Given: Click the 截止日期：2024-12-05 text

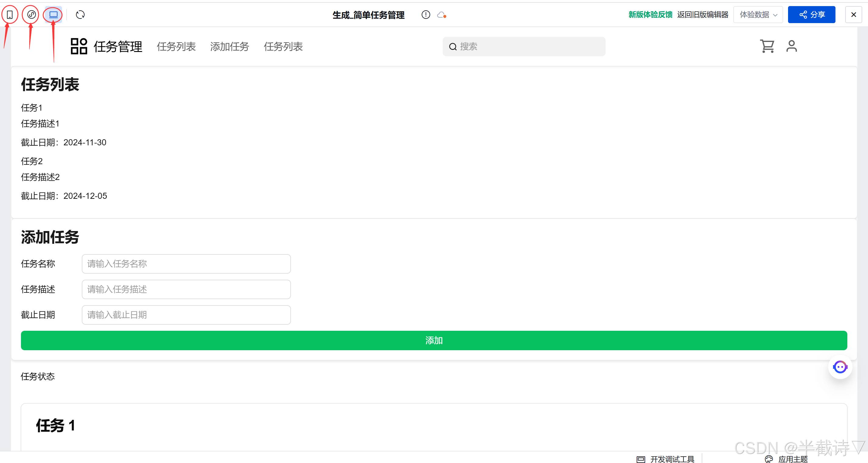Looking at the screenshot, I should (x=64, y=196).
